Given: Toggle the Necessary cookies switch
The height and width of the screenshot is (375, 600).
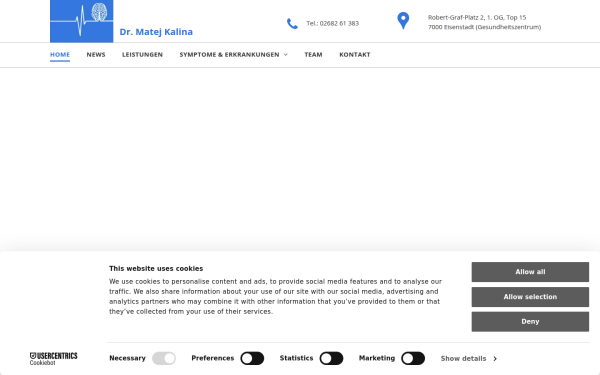Looking at the screenshot, I should point(164,359).
